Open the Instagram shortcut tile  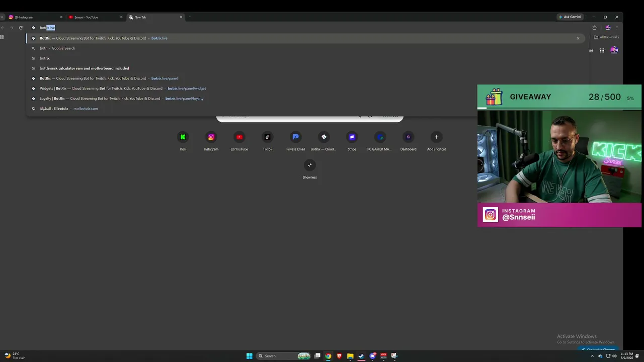point(211,141)
